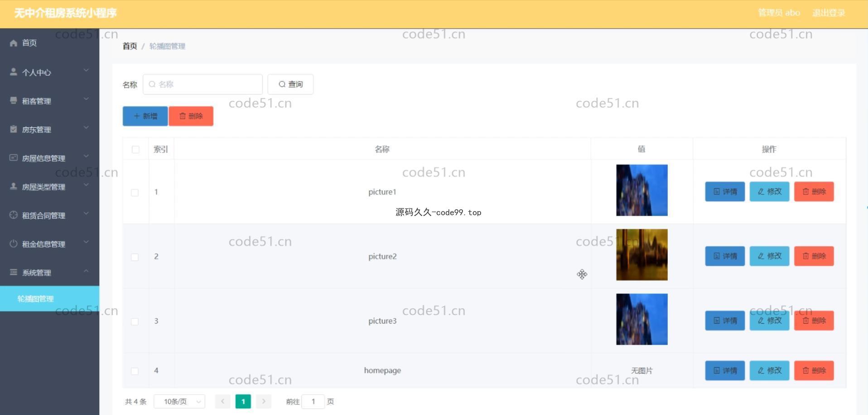Click the list icon beside 系统管理
Viewport: 868px width, 415px height.
click(14, 272)
